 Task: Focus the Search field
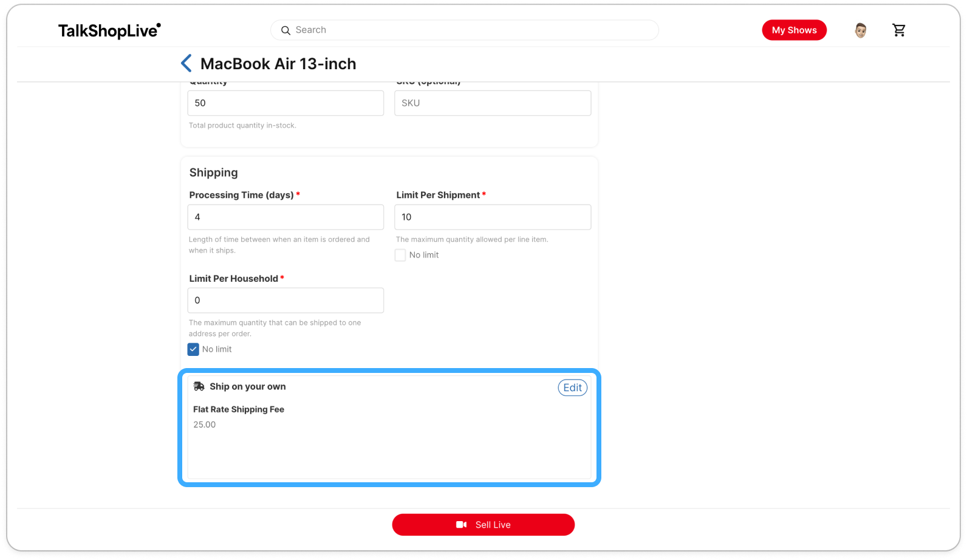click(465, 30)
